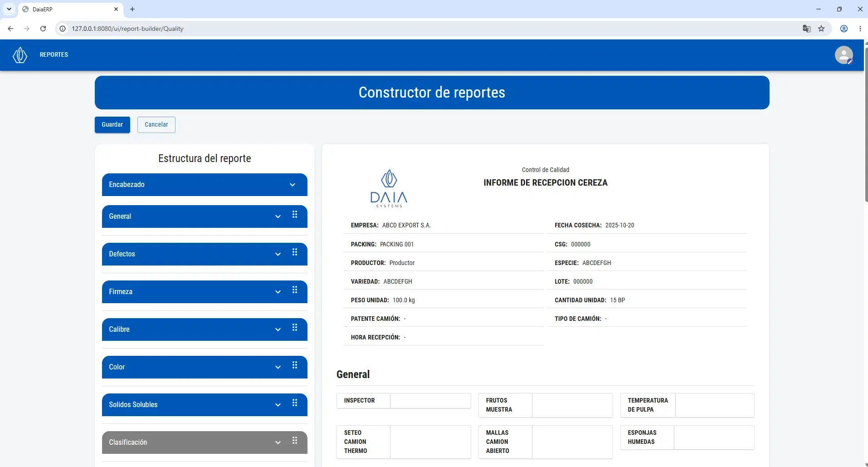Image resolution: width=868 pixels, height=467 pixels.
Task: Open a new browser tab
Action: [x=132, y=9]
